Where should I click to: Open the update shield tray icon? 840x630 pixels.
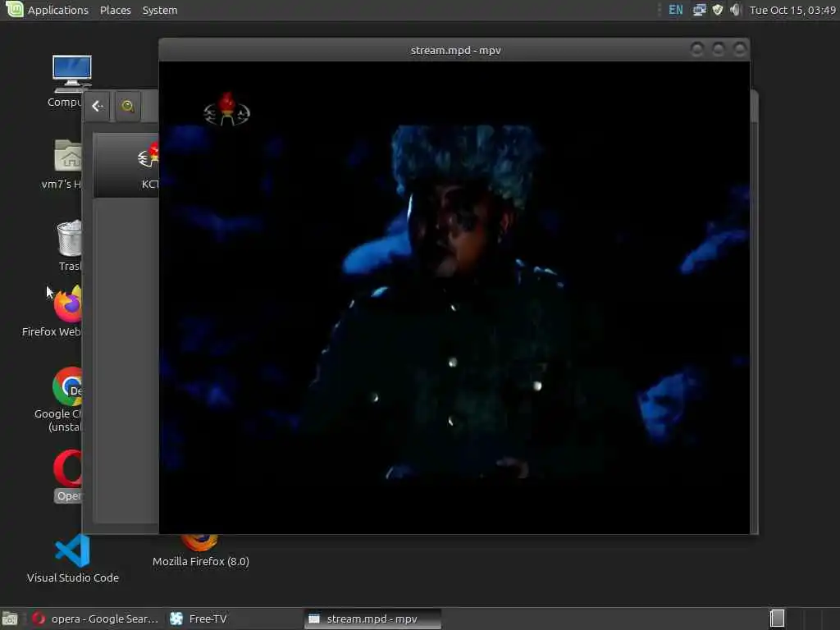[717, 10]
